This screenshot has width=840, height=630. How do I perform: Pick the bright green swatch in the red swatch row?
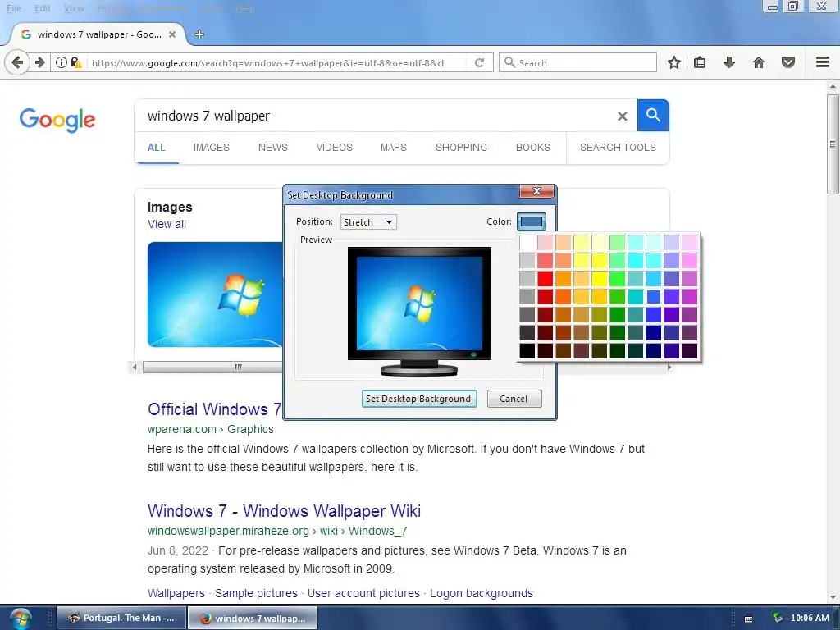tap(618, 279)
